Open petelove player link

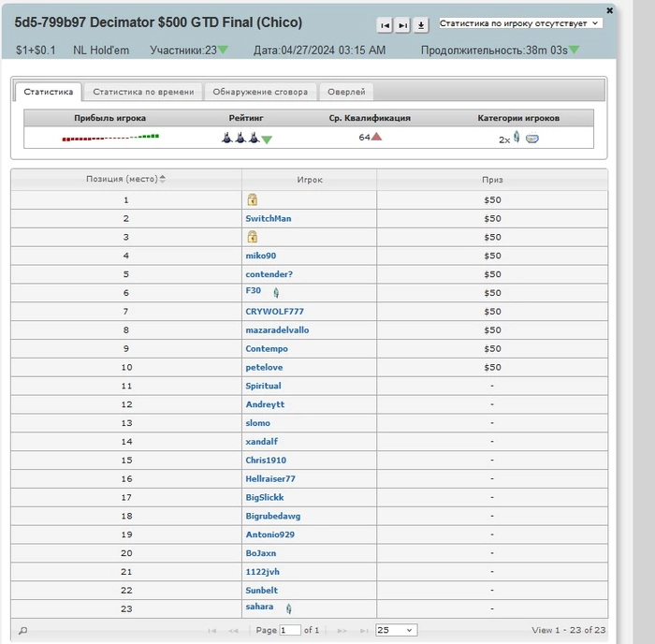[x=264, y=367]
